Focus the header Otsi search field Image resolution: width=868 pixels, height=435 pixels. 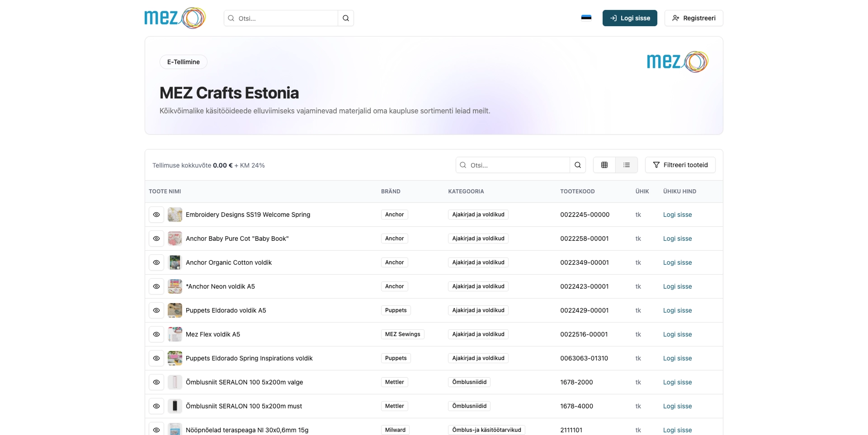click(281, 18)
